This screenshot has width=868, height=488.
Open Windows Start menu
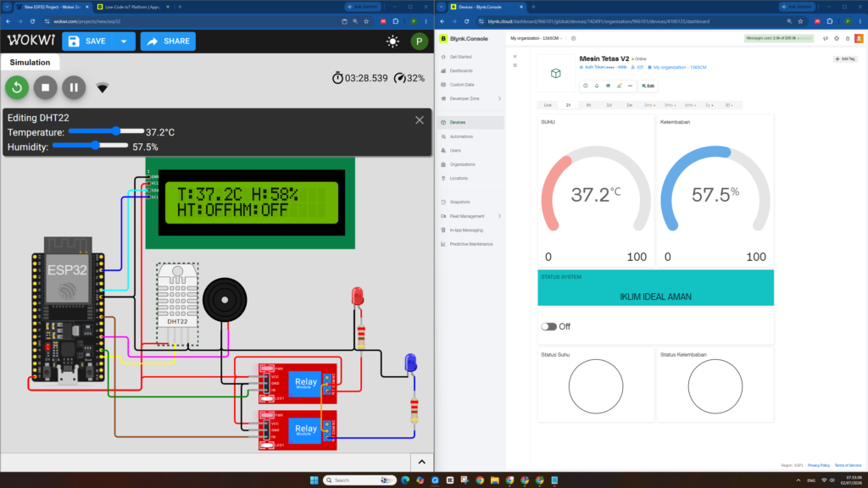click(x=314, y=480)
